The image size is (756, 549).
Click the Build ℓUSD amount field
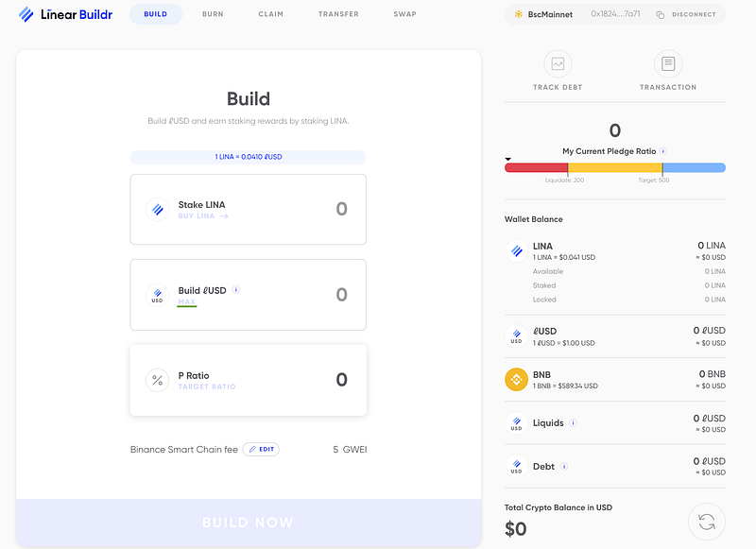[x=249, y=295]
